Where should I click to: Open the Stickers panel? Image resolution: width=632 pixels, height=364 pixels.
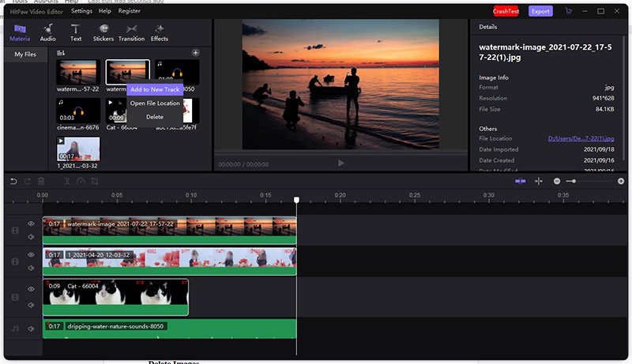point(103,32)
